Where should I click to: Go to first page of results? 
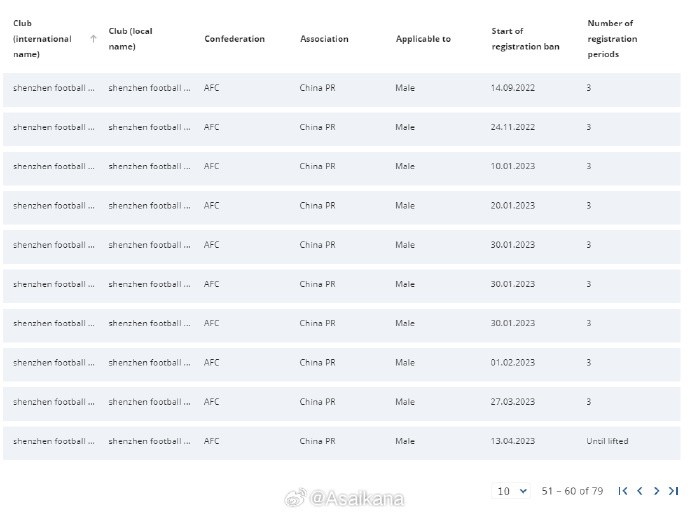tap(623, 491)
